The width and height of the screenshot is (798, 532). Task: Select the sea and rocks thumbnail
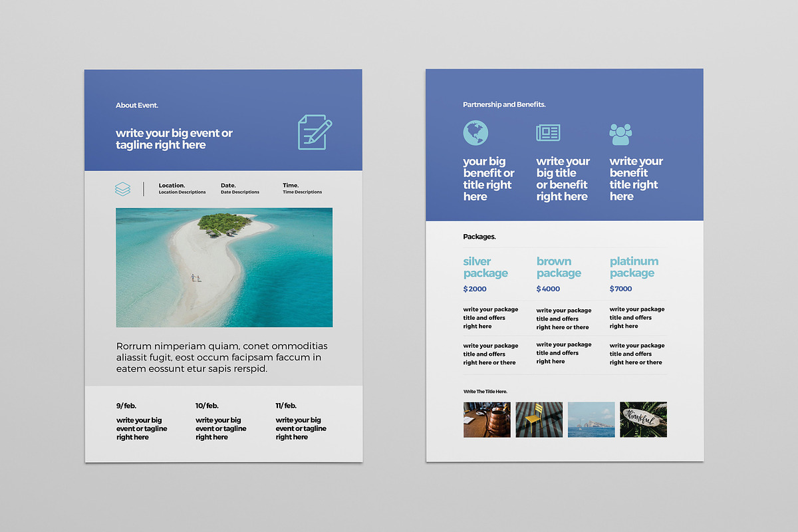(591, 420)
